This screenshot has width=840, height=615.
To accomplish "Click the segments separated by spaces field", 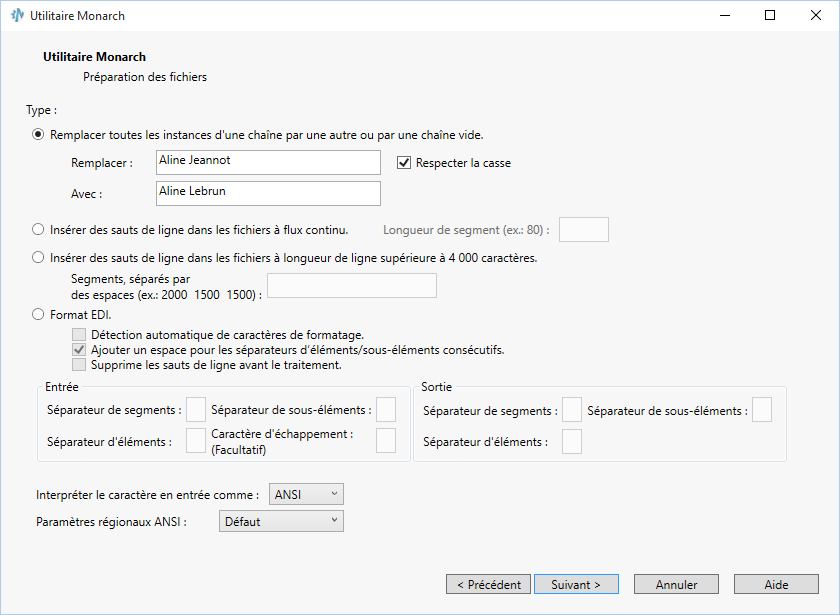I will coord(352,286).
